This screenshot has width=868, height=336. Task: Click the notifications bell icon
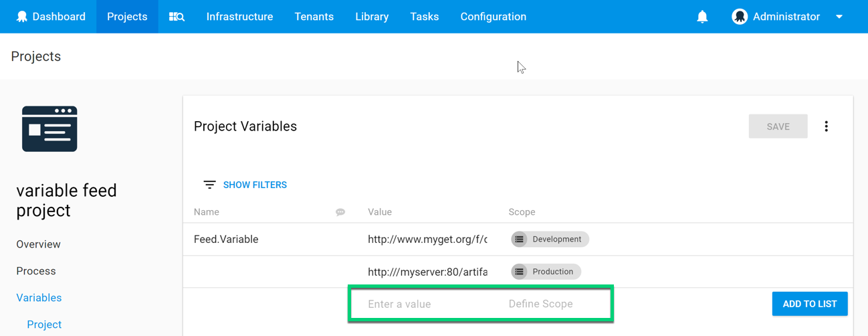[x=702, y=17]
